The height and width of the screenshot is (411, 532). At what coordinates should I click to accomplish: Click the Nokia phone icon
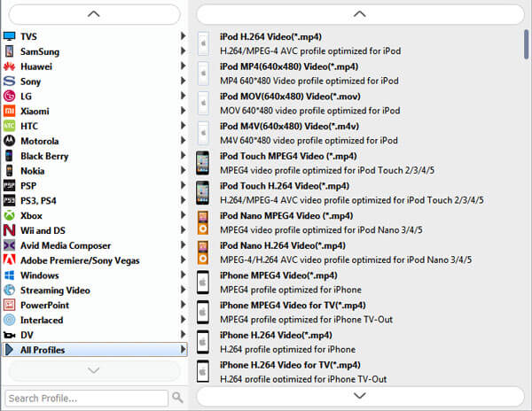click(9, 170)
